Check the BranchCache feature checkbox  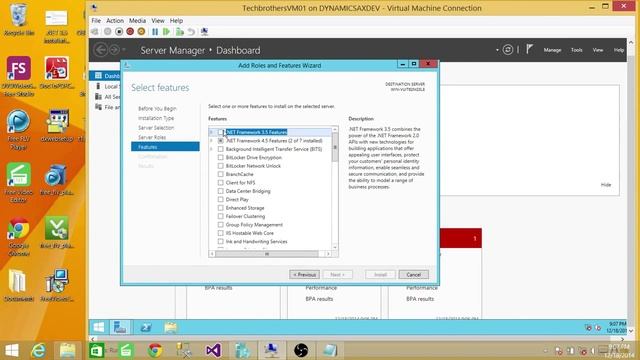(220, 174)
